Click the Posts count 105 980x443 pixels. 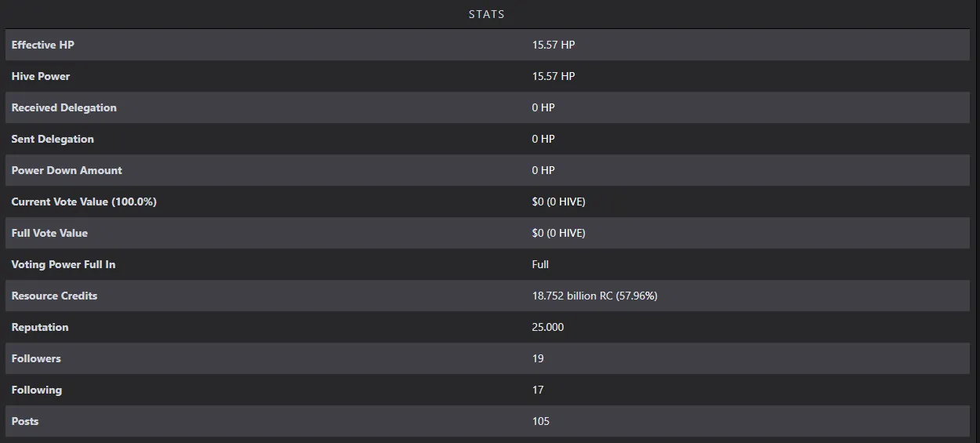click(x=541, y=421)
